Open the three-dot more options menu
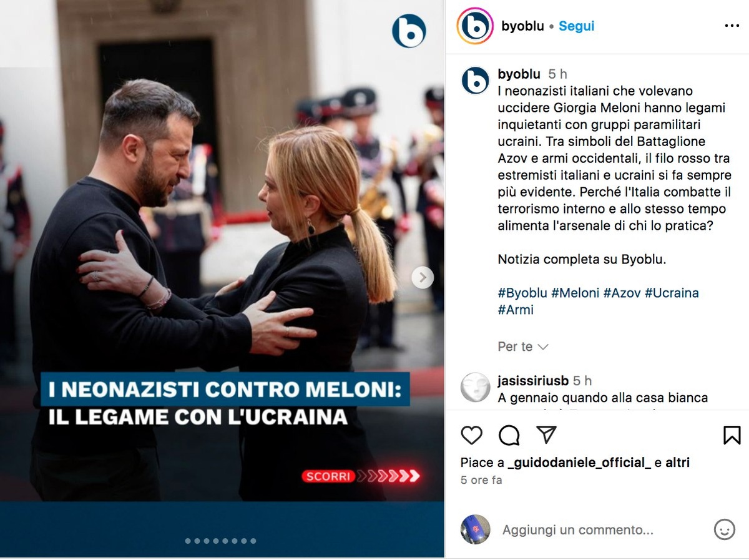 (732, 26)
